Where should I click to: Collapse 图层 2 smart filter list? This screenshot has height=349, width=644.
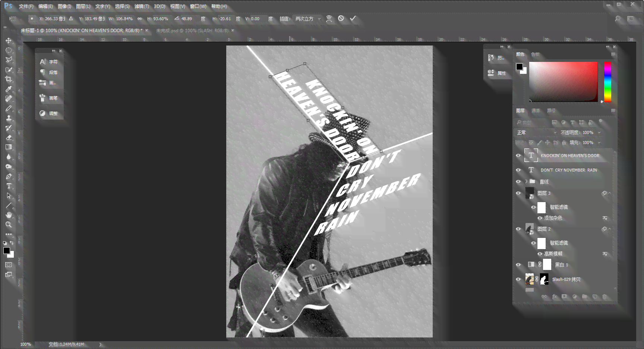[610, 229]
